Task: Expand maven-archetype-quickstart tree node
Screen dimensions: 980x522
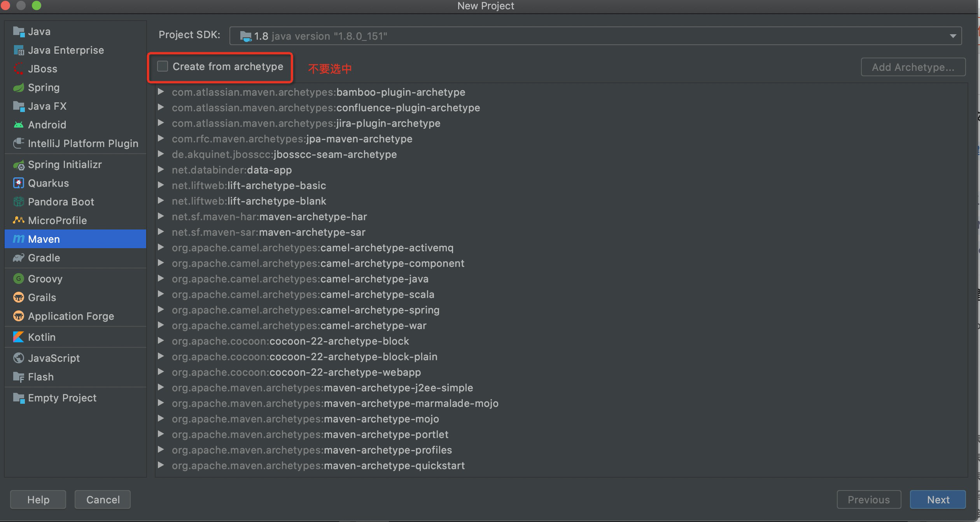Action: [161, 465]
